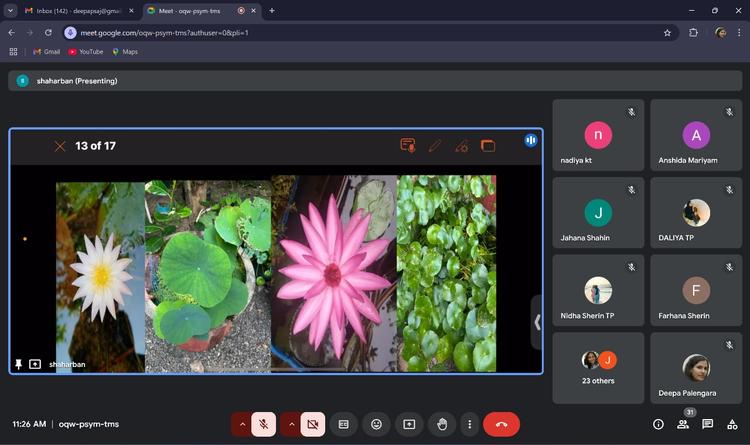This screenshot has width=750, height=445.
Task: Expand the microphone audio settings arrow
Action: click(241, 424)
